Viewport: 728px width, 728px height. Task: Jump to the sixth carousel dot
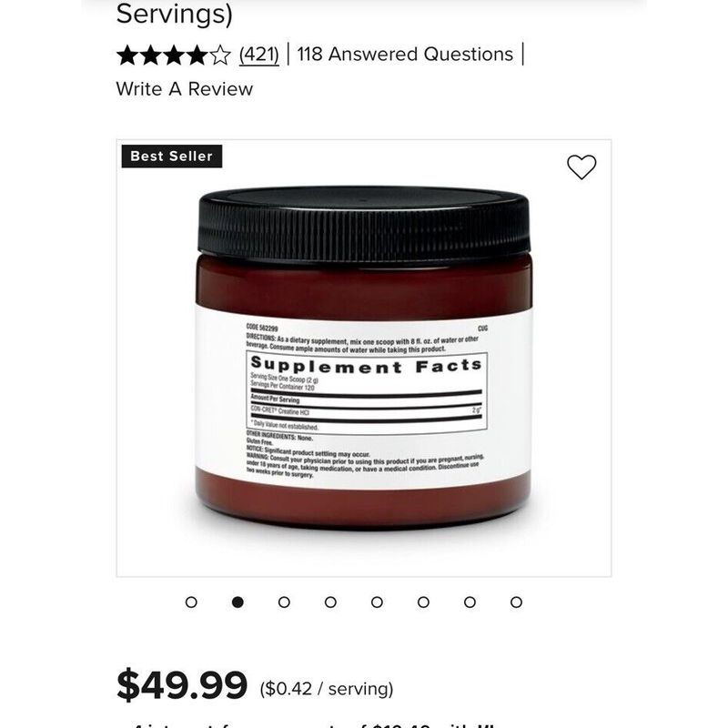coord(423,602)
